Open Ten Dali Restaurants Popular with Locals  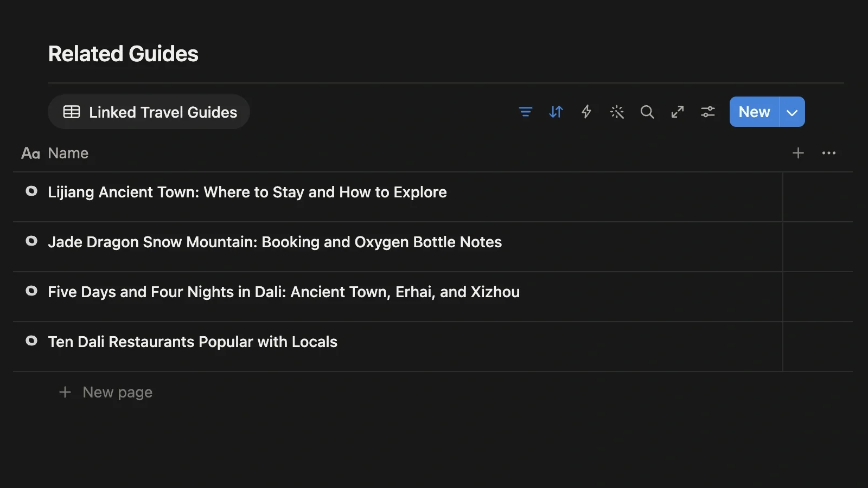193,342
